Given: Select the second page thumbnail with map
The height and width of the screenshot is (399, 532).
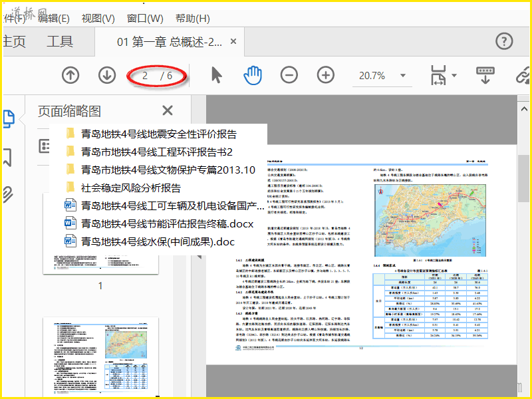Looking at the screenshot, I should (x=101, y=356).
